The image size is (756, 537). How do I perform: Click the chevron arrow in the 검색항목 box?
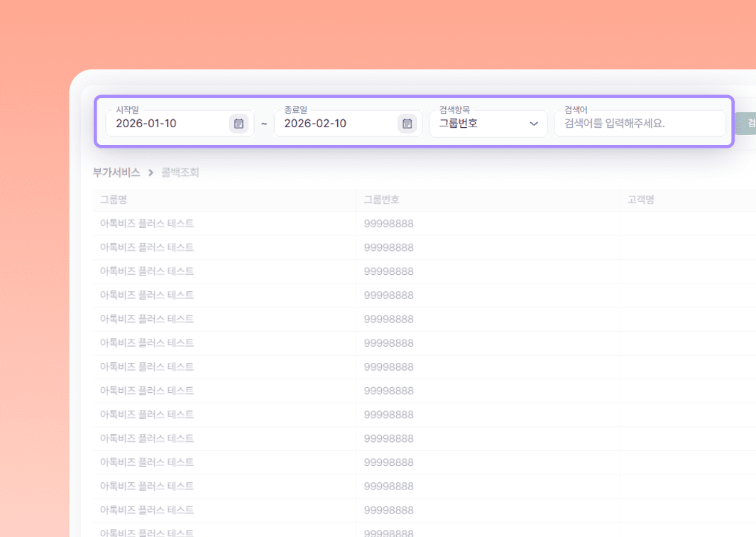534,124
